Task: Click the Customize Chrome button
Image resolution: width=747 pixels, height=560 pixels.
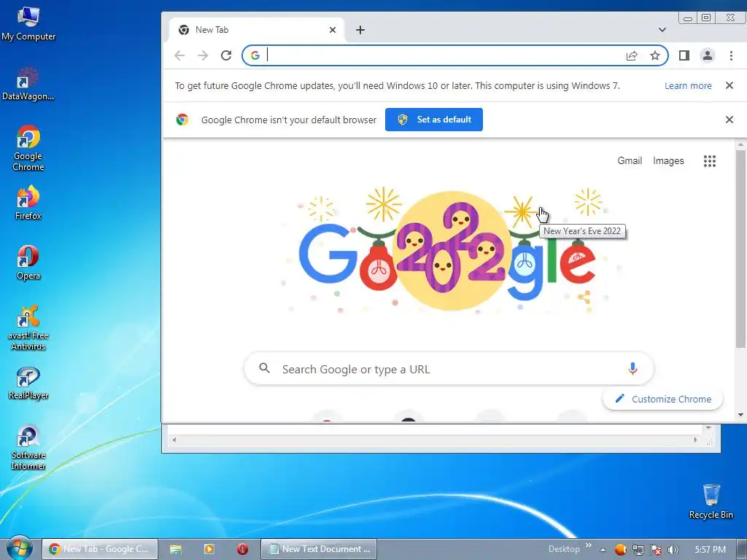Action: tap(662, 399)
